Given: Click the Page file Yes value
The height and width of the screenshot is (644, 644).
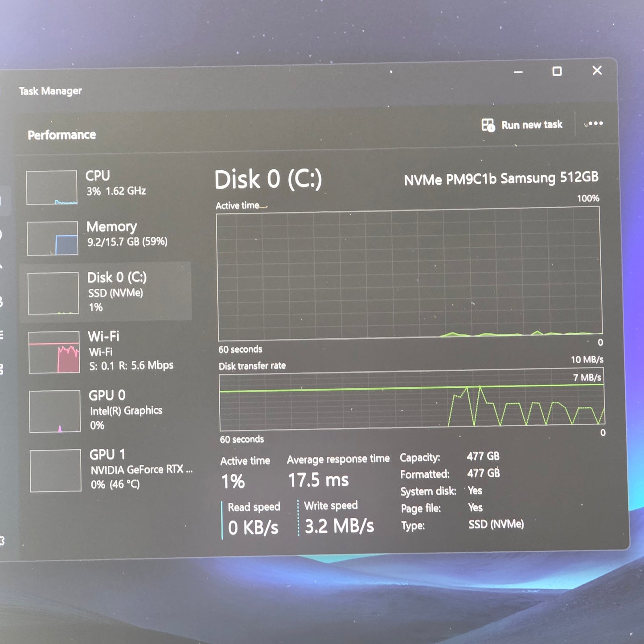Looking at the screenshot, I should (x=476, y=507).
